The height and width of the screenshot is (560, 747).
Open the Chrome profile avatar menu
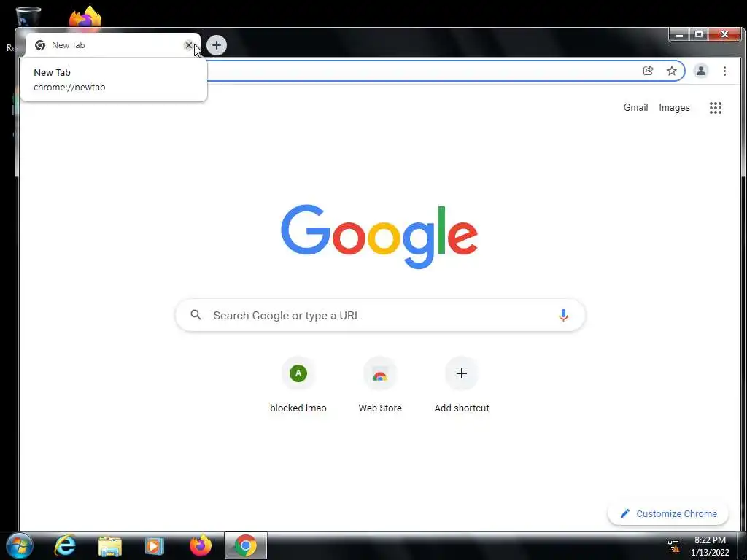coord(701,71)
